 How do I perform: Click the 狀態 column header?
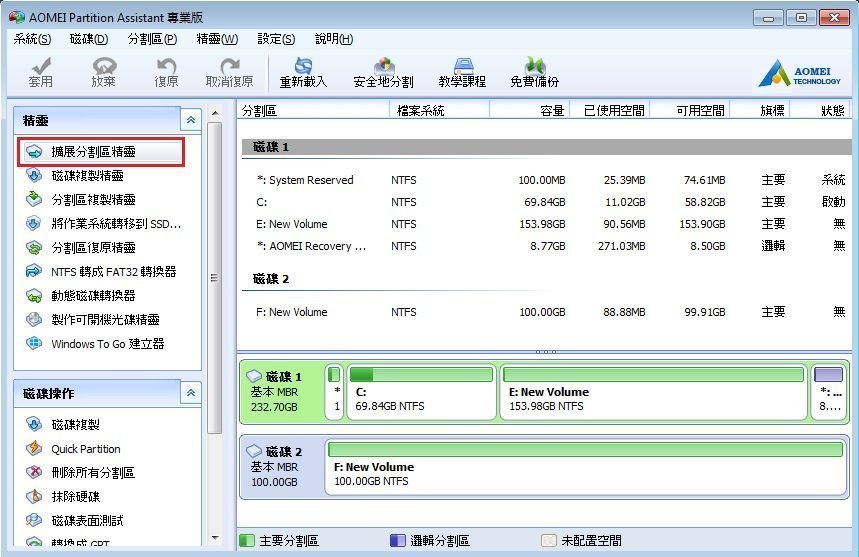tap(822, 111)
